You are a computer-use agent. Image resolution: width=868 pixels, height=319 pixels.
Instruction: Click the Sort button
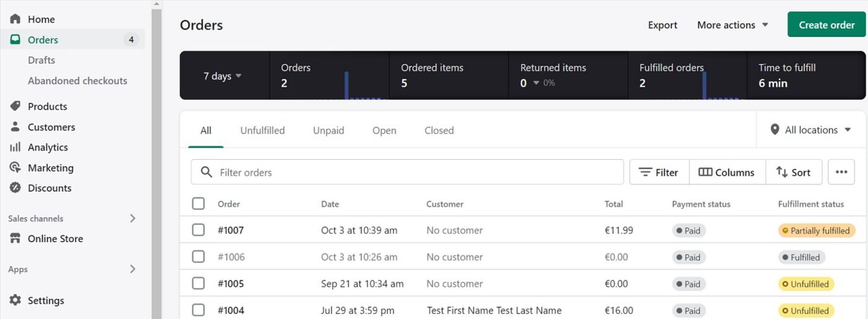coord(794,172)
